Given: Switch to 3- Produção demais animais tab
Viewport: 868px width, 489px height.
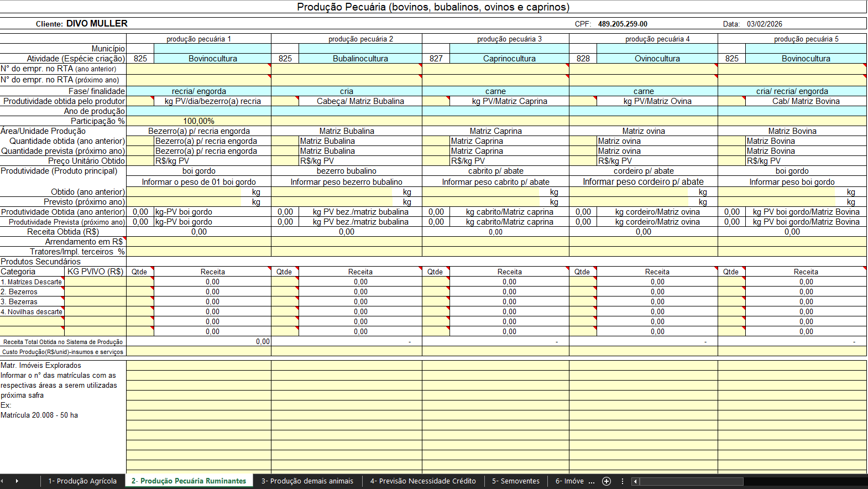Looking at the screenshot, I should [307, 481].
